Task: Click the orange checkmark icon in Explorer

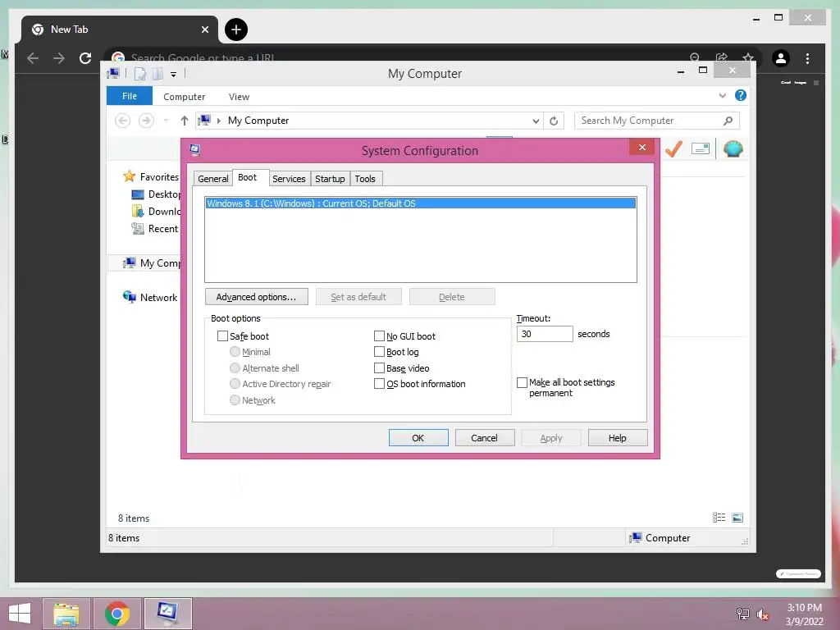Action: click(x=673, y=148)
